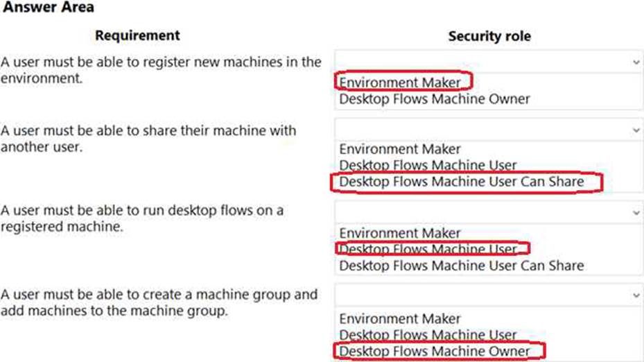Viewport: 644px width, 362px height.
Task: Open dropdown for run desktop flows requirement
Action: (489, 212)
